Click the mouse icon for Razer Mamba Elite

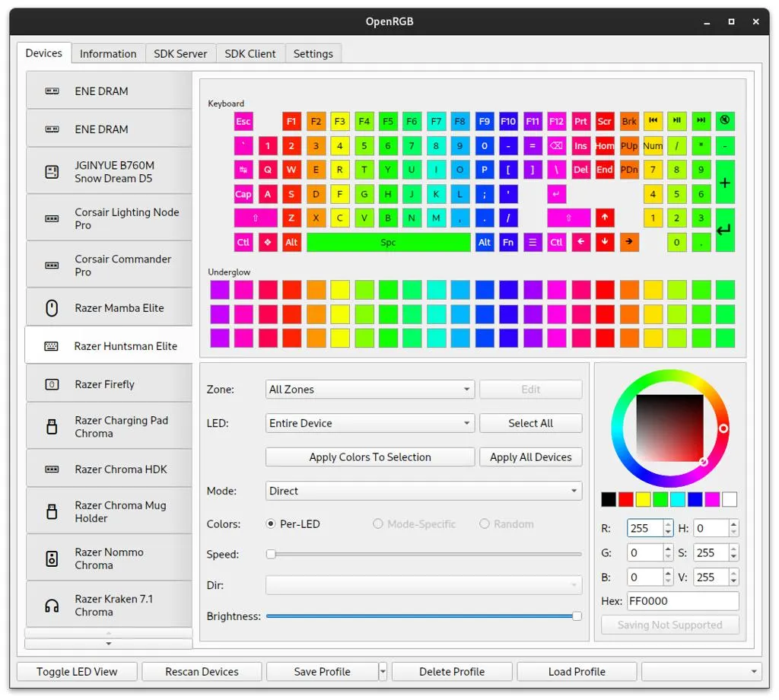pos(52,308)
